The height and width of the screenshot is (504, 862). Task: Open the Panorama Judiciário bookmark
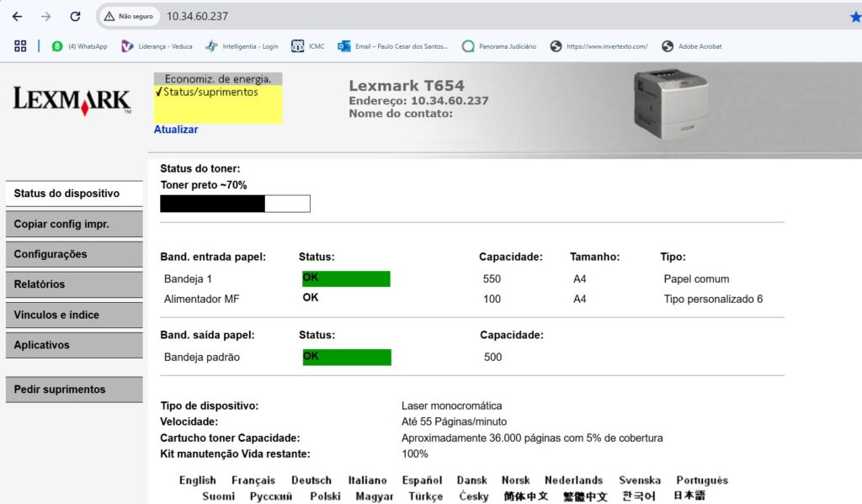(x=499, y=46)
